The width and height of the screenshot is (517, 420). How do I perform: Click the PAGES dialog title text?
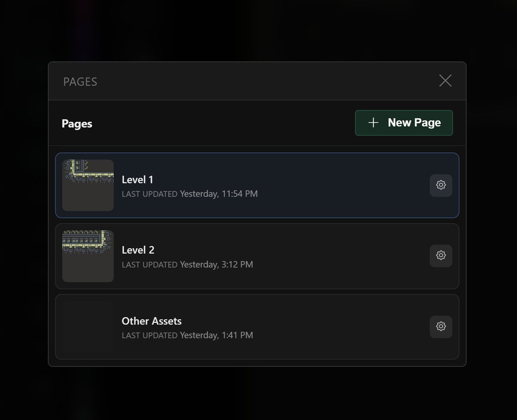(x=80, y=82)
